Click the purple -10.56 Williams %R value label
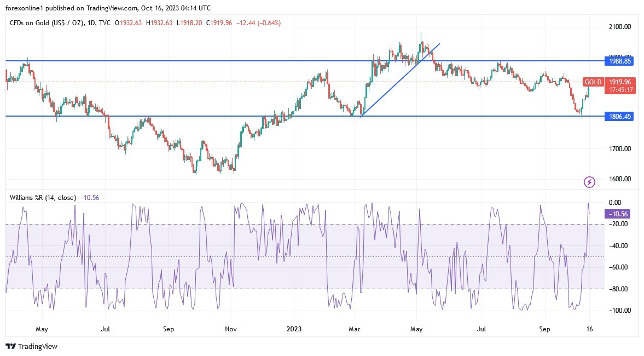This screenshot has height=356, width=644. 617,214
